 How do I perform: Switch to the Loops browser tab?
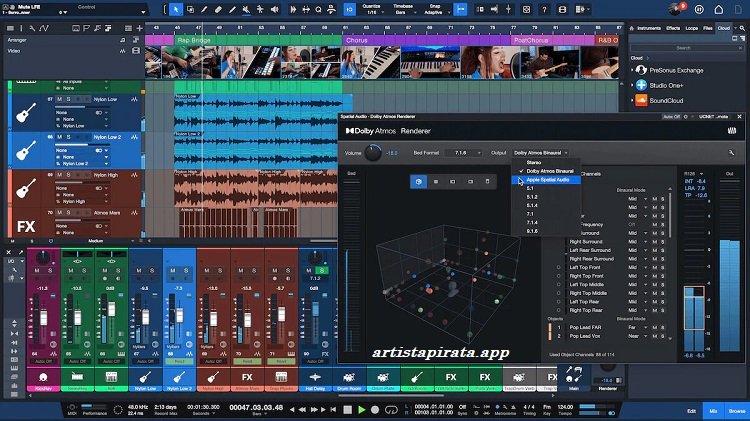(x=692, y=28)
